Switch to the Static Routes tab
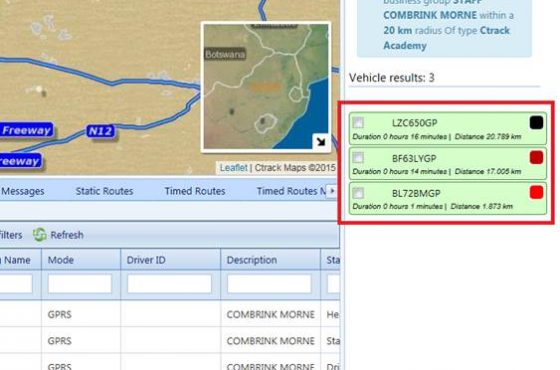Viewport: 560px width, 370px height. (104, 191)
